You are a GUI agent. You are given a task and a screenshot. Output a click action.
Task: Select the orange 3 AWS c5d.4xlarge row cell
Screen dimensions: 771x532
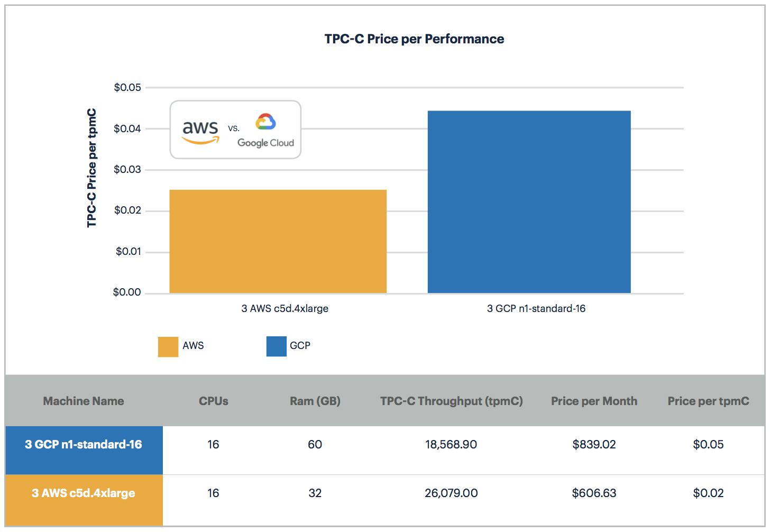(x=84, y=500)
